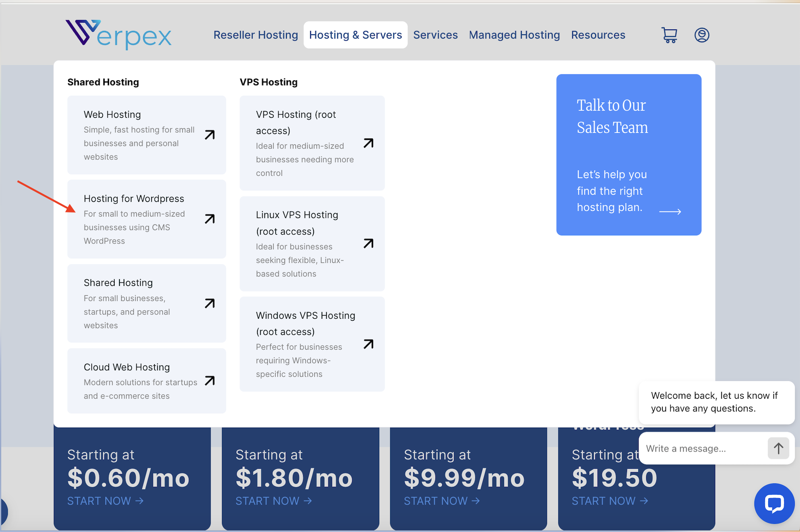Choose Cloud Web Hosting option
Screen dimensions: 800x532
127,367
